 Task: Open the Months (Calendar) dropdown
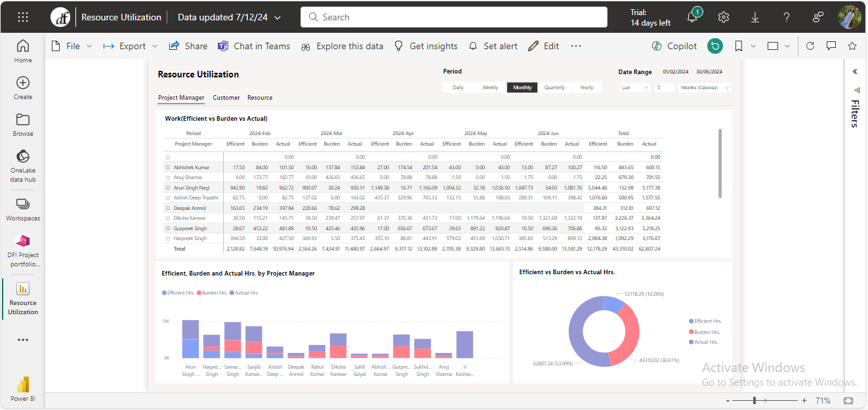[704, 87]
